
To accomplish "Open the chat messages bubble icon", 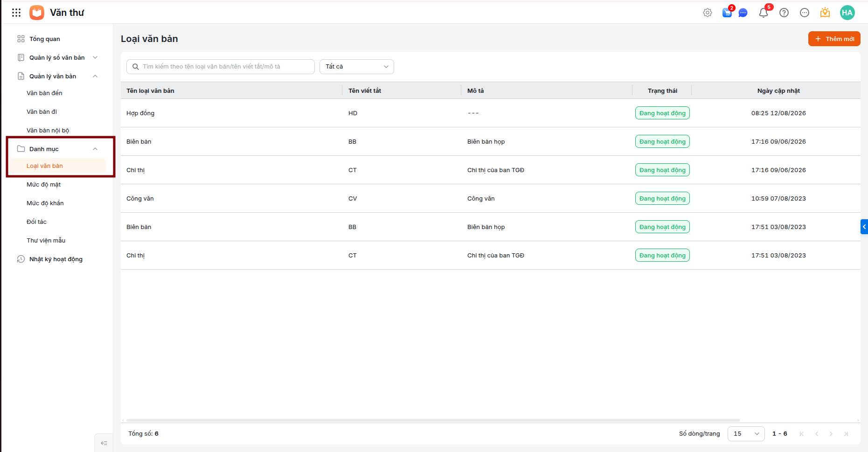I will [x=743, y=13].
